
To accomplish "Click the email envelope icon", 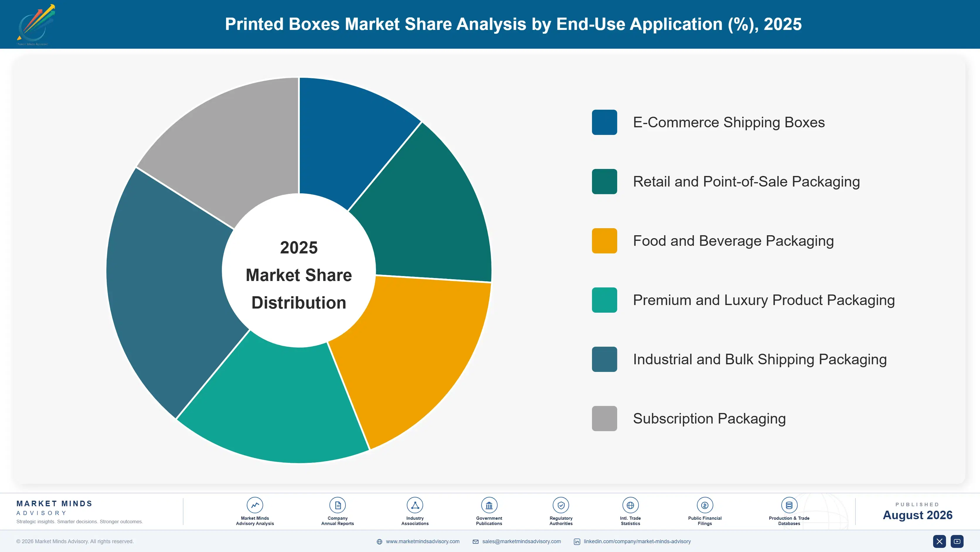I will tap(476, 542).
